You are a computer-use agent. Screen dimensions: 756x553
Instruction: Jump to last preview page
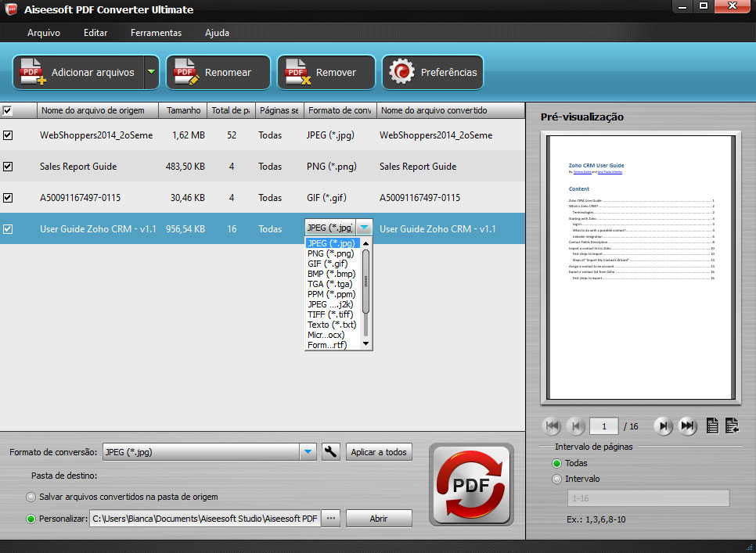click(688, 426)
